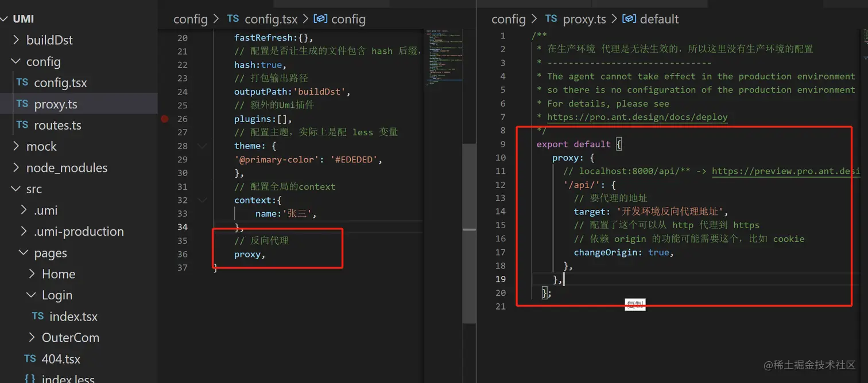Image resolution: width=868 pixels, height=383 pixels.
Task: Expand the OuterCom folder
Action: [x=32, y=337]
